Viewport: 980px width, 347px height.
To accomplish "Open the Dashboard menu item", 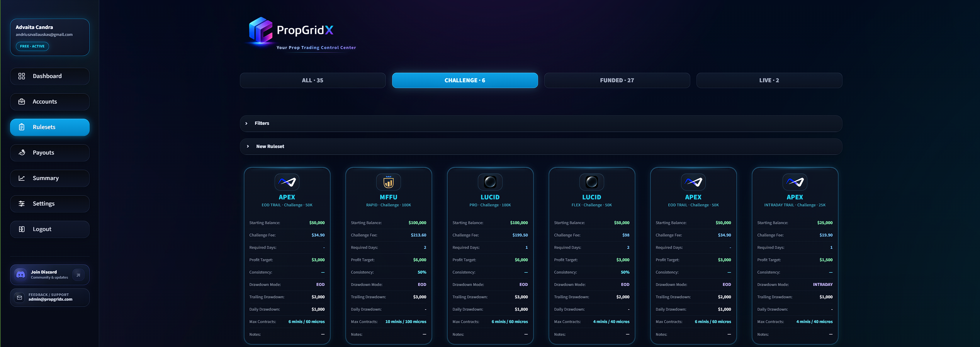I will tap(50, 76).
